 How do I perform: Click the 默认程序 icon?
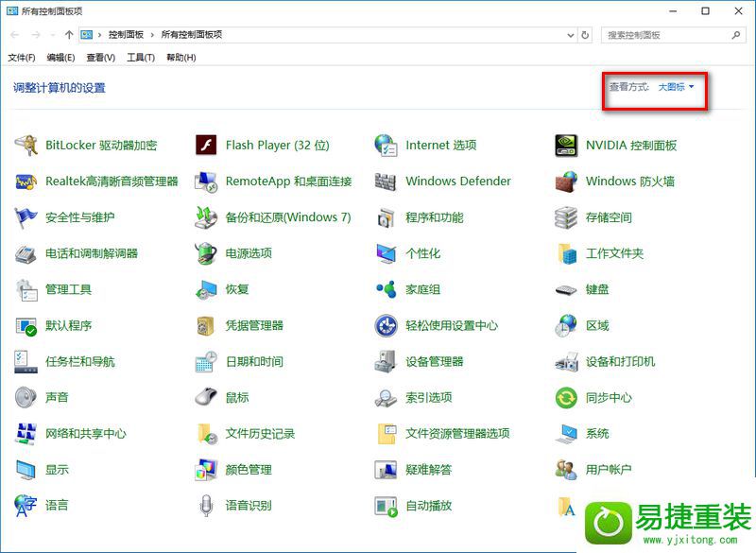pyautogui.click(x=26, y=326)
